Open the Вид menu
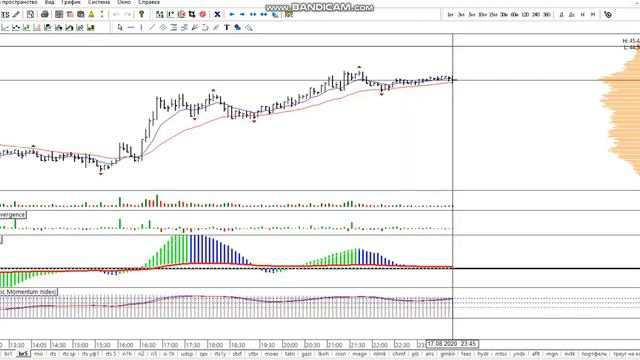 [x=49, y=2]
